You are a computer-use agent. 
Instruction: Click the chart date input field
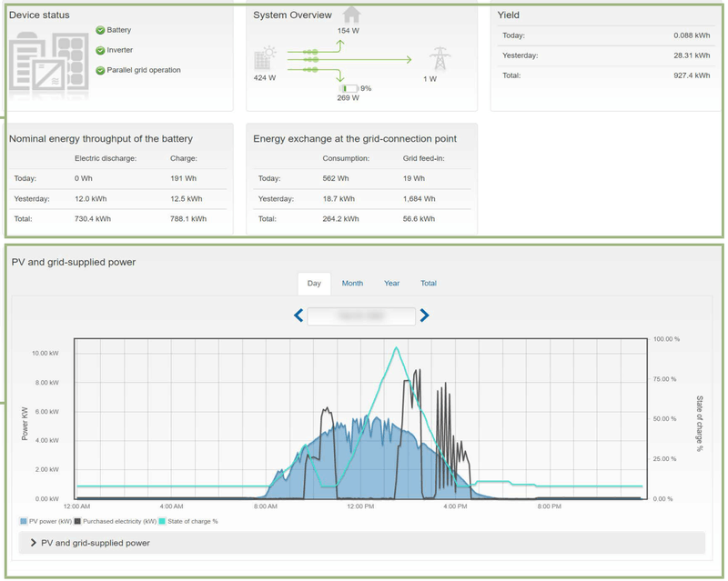click(x=361, y=316)
